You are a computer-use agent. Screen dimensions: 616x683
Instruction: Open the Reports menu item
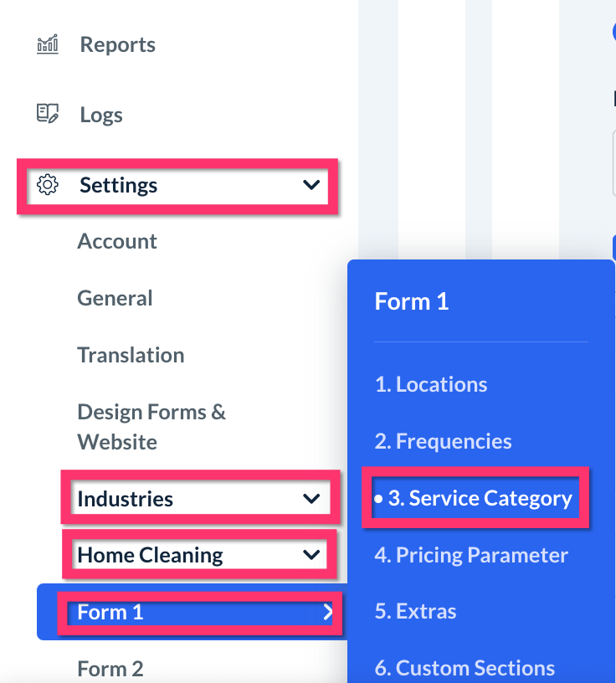(x=117, y=44)
